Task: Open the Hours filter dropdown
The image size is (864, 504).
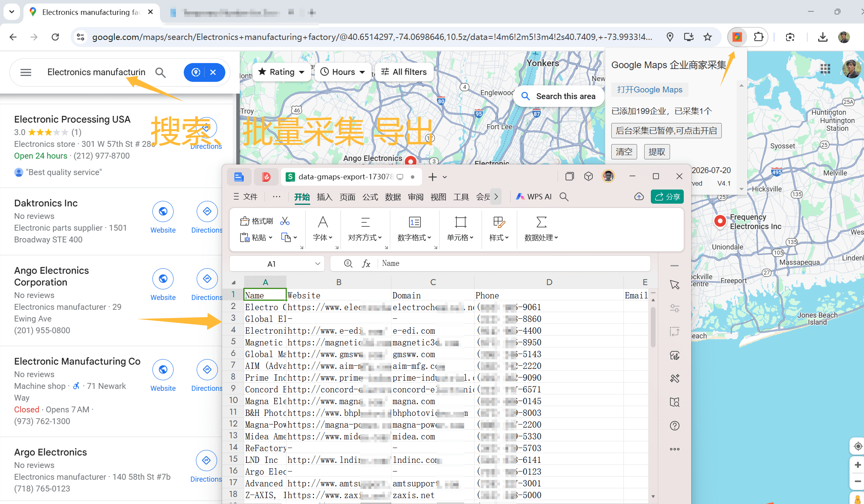Action: 343,72
